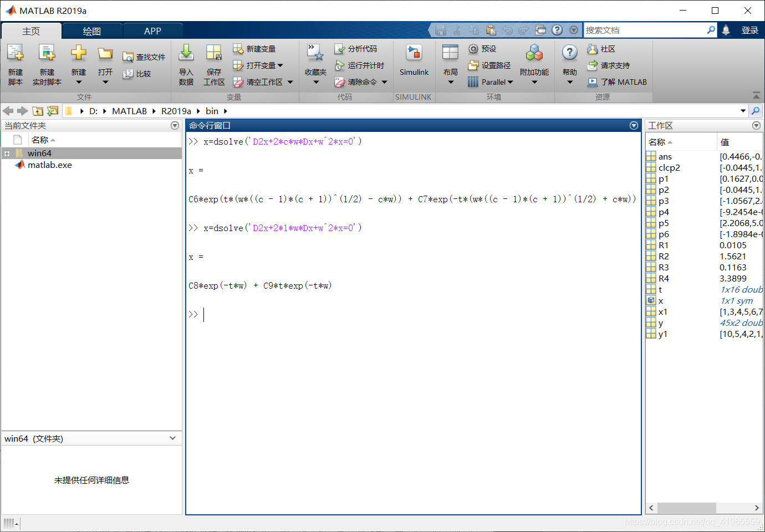765x532 pixels.
Task: Open 附加功能 add-ons
Action: [x=534, y=65]
